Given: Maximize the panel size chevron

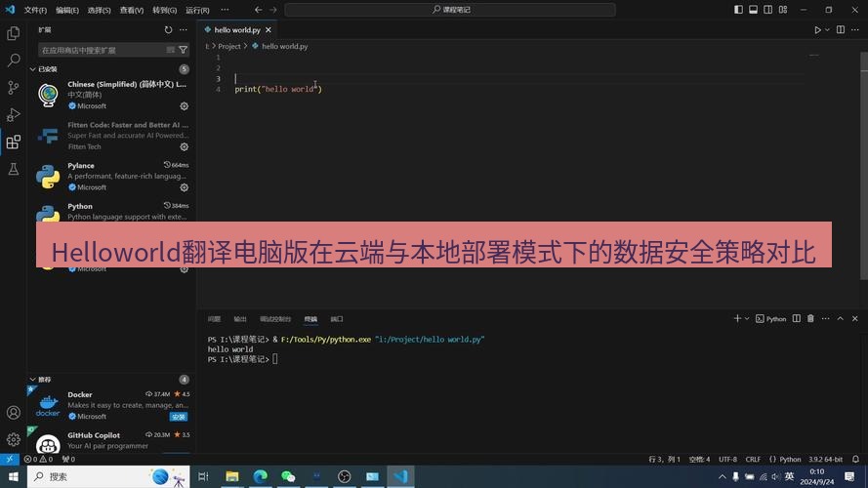Looking at the screenshot, I should 841,318.
